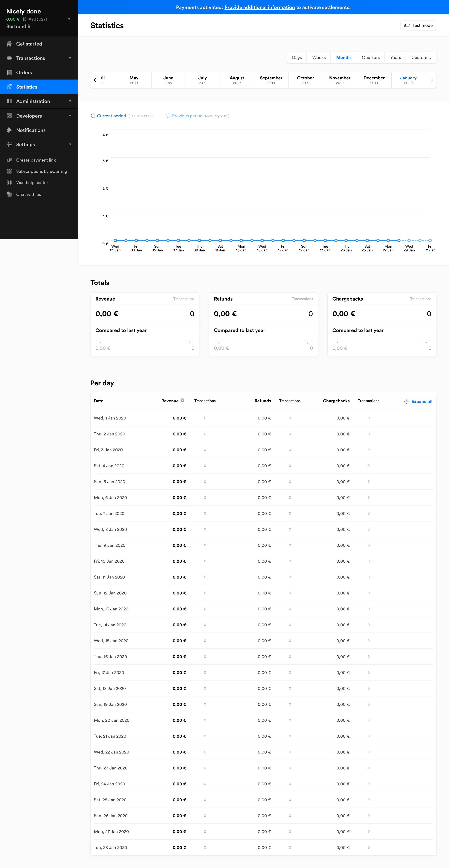Go to next months with right arrow
Viewport: 449px width, 868px height.
431,80
